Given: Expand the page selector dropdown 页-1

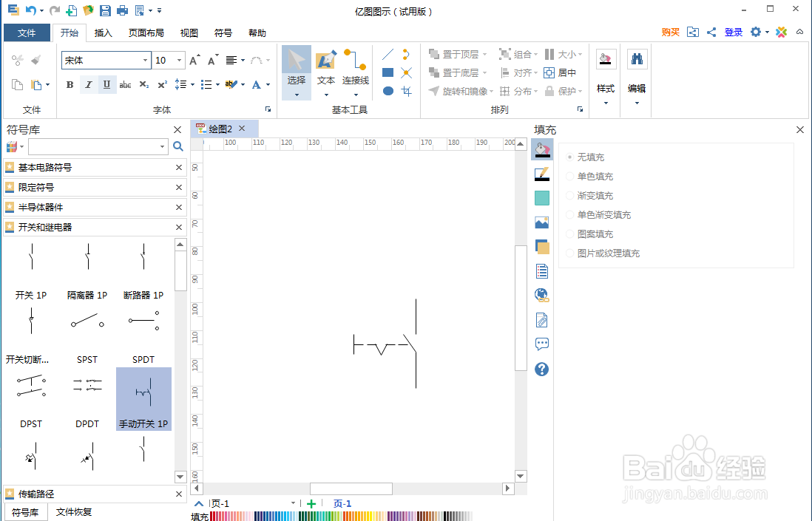Looking at the screenshot, I should click(x=293, y=503).
